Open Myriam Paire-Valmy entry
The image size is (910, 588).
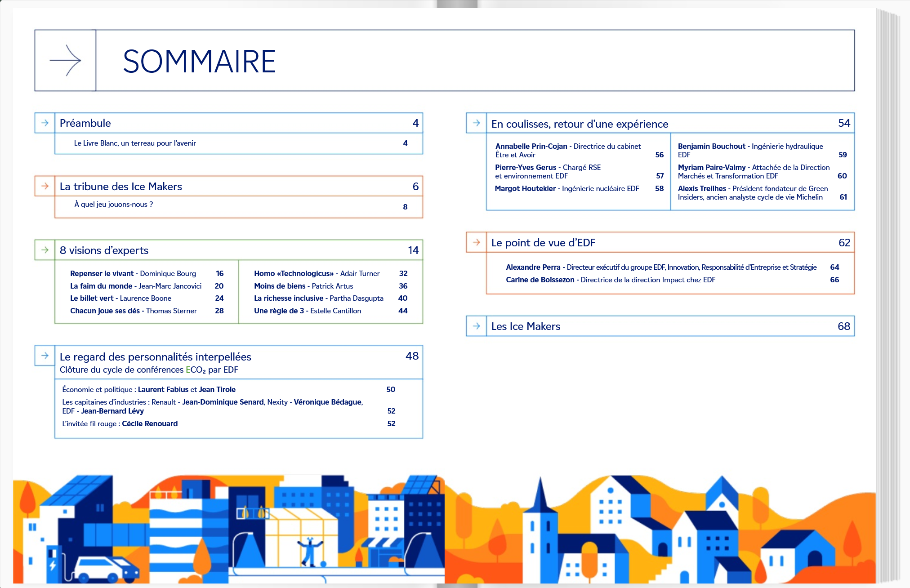pyautogui.click(x=754, y=171)
